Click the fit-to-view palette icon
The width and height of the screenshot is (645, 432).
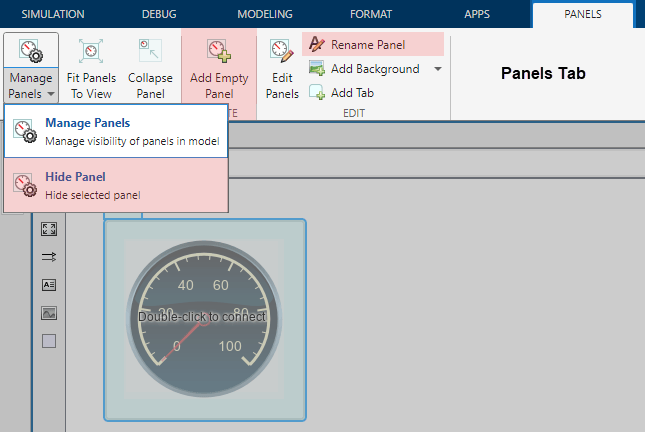tap(49, 229)
